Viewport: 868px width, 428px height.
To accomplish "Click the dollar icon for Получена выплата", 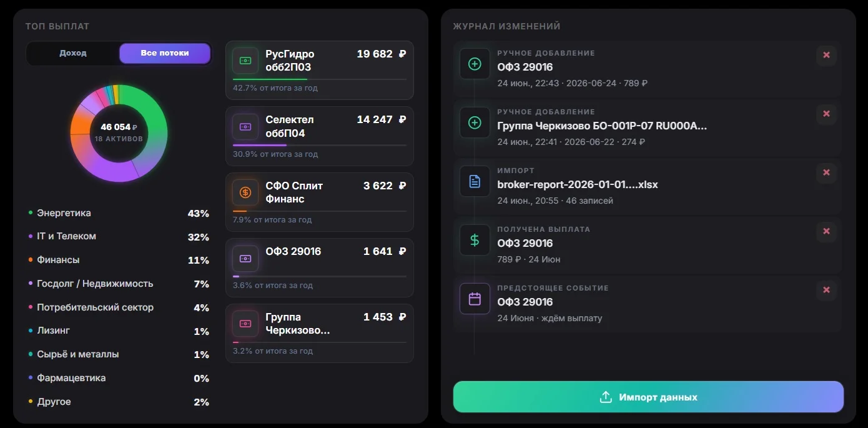I will pyautogui.click(x=475, y=240).
